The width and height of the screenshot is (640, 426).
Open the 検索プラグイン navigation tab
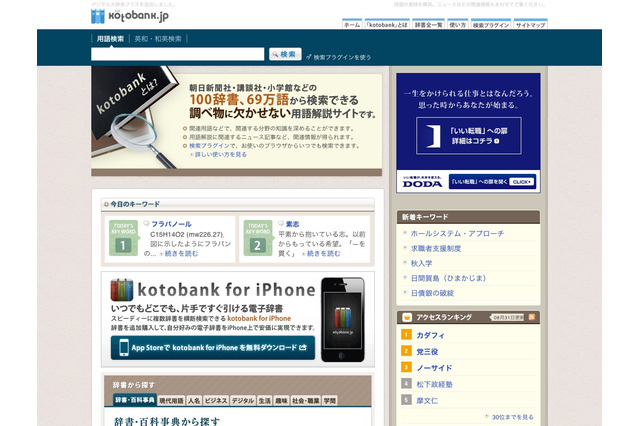[491, 24]
